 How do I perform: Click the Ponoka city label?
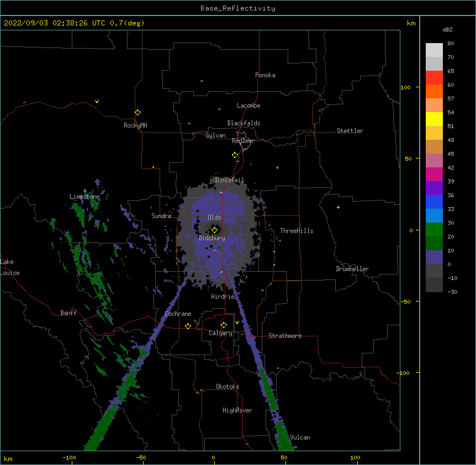click(x=265, y=75)
